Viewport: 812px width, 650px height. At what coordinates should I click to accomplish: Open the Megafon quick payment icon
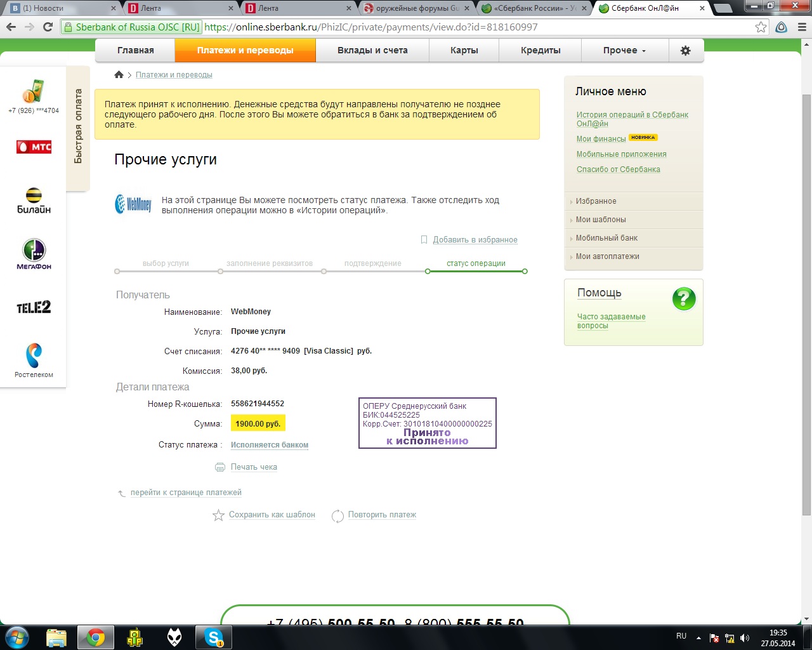click(34, 254)
